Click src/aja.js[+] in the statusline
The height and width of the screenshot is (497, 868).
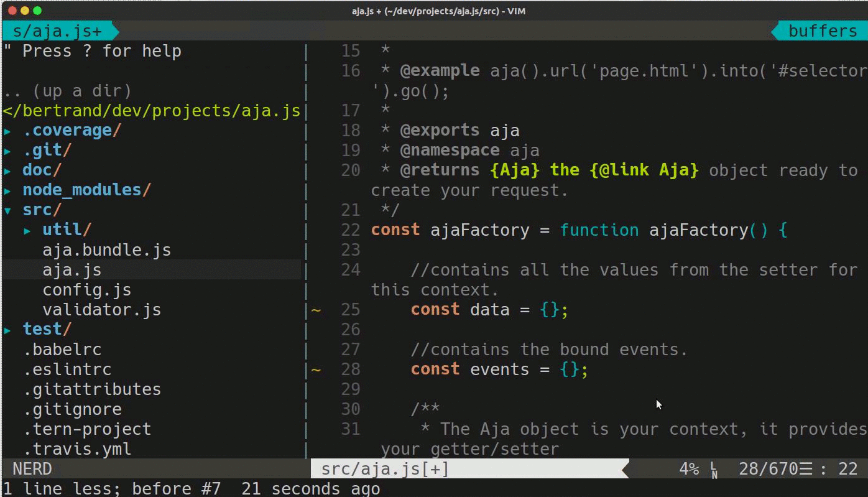(x=385, y=469)
